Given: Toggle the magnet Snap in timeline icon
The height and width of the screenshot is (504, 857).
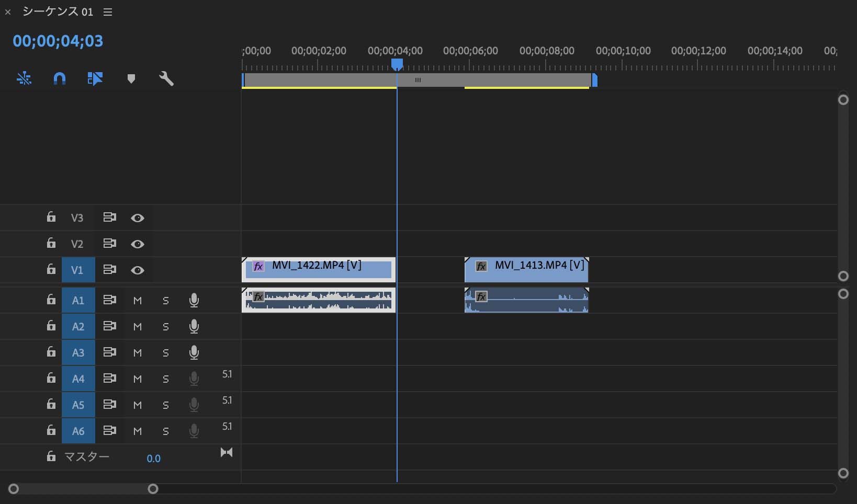Looking at the screenshot, I should pos(60,78).
